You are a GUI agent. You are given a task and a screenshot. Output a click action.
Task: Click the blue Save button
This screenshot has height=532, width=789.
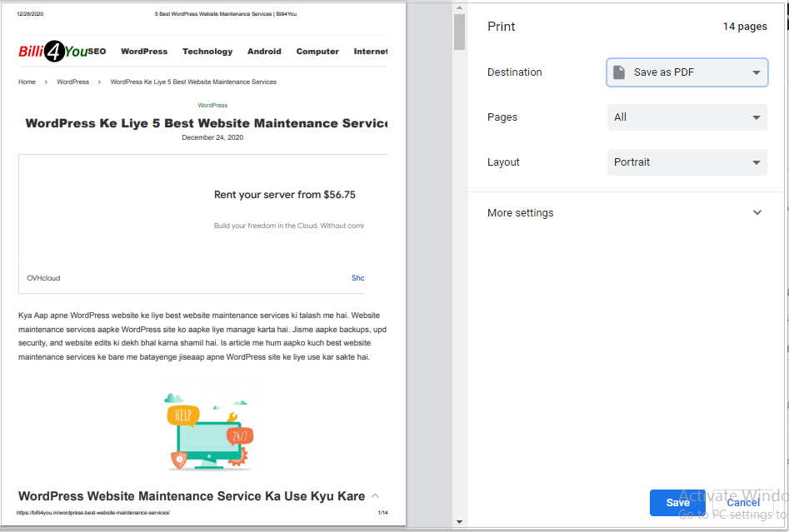tap(677, 502)
